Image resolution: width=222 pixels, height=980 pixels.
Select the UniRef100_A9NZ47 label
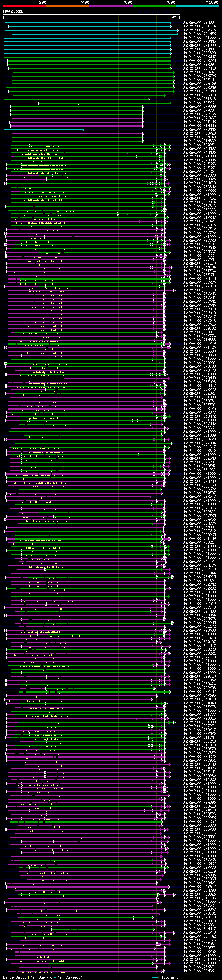(x=199, y=72)
